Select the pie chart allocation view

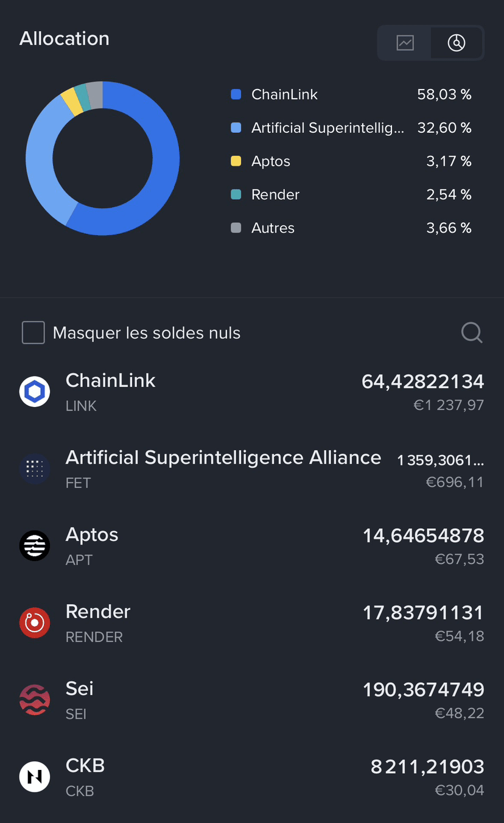coord(457,43)
